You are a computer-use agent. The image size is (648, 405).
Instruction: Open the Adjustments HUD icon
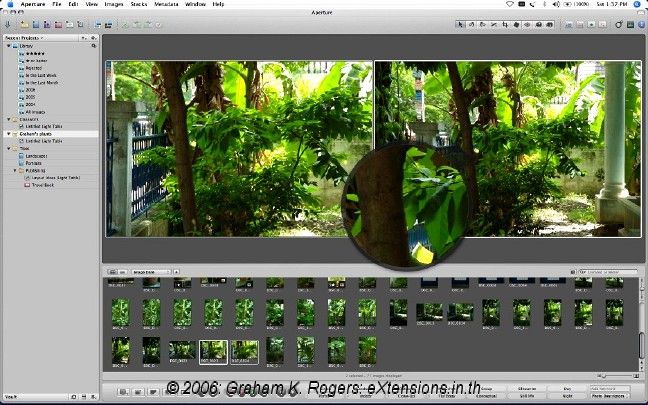pyautogui.click(x=630, y=25)
